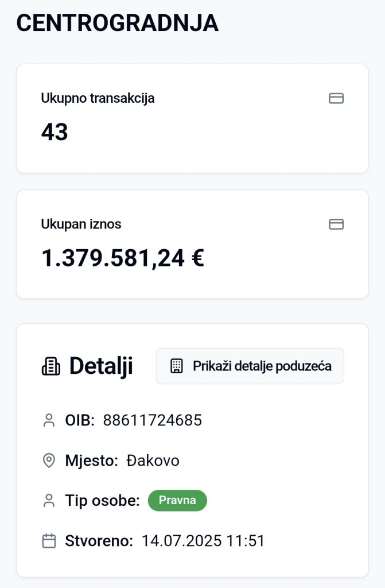Click the Ukupno transakcija label
Image resolution: width=385 pixels, height=588 pixels.
click(x=98, y=98)
